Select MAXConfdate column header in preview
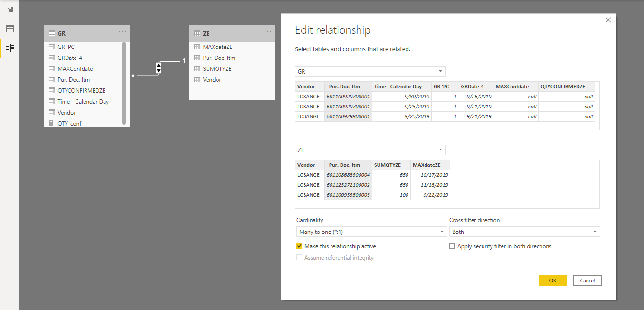The width and height of the screenshot is (644, 310). click(x=516, y=87)
